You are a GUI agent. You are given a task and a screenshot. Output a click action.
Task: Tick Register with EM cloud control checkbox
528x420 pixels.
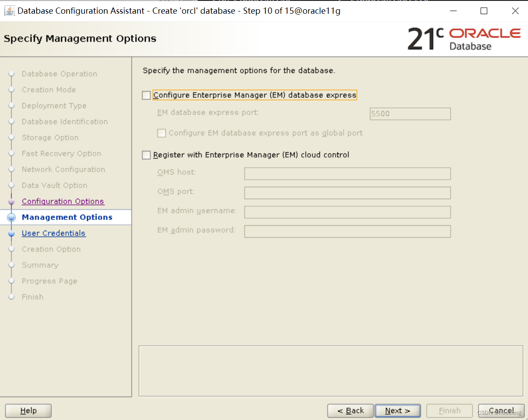pyautogui.click(x=146, y=155)
